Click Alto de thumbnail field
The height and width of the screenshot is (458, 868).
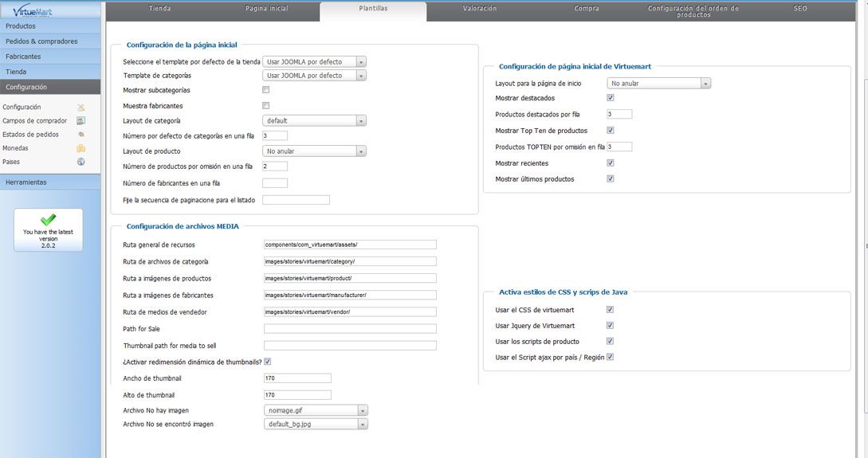click(x=297, y=395)
